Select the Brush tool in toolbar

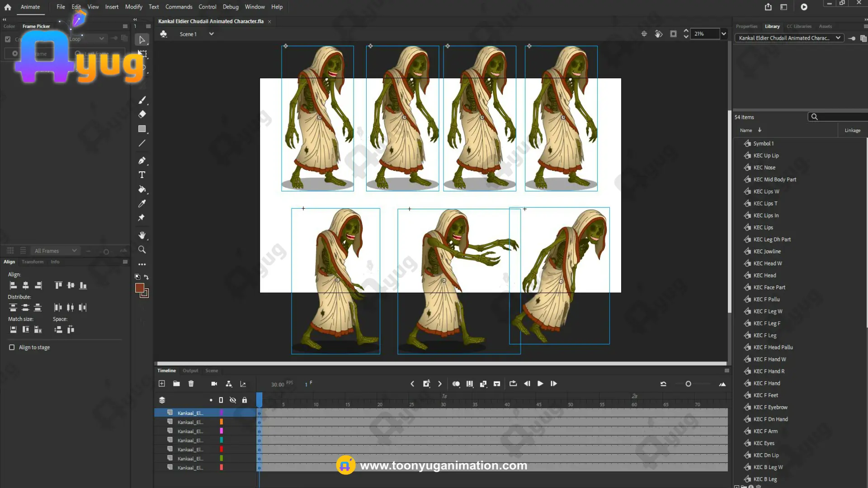pyautogui.click(x=142, y=100)
